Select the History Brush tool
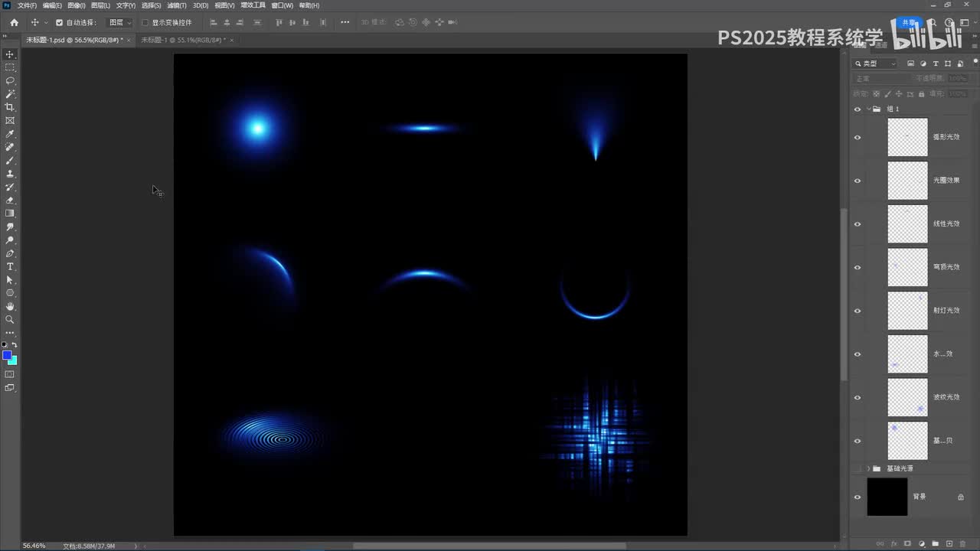The image size is (980, 551). (x=10, y=187)
